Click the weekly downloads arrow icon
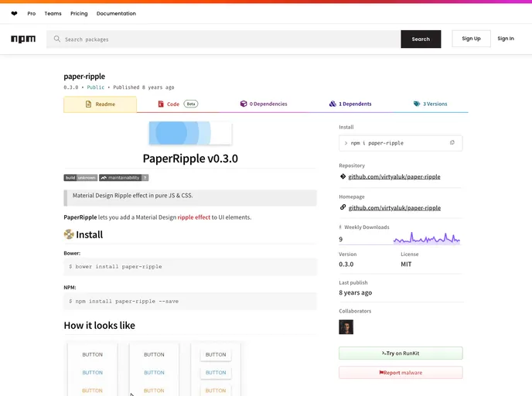The height and width of the screenshot is (396, 532). coord(340,227)
